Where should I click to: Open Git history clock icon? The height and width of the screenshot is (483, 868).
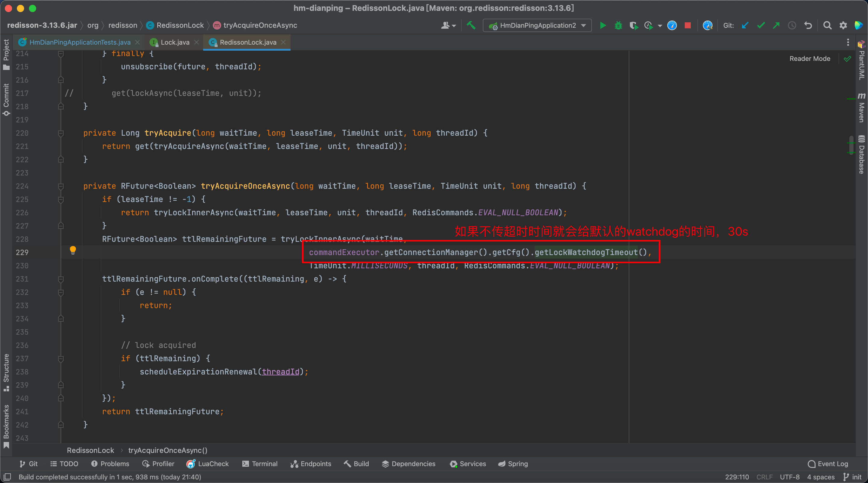coord(792,25)
